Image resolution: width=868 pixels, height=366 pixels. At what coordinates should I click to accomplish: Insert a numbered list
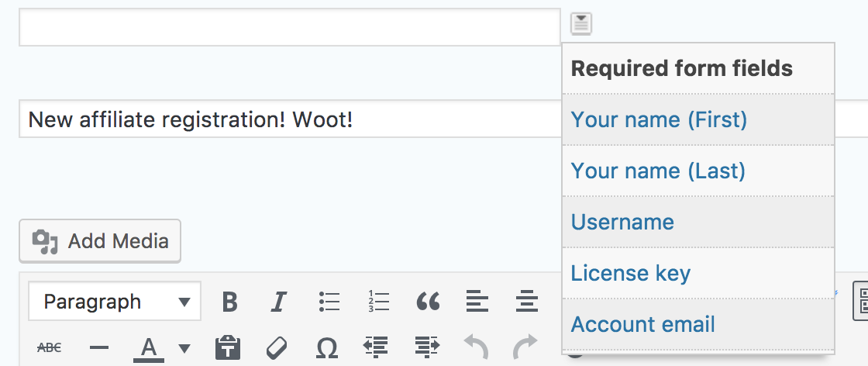tap(379, 302)
